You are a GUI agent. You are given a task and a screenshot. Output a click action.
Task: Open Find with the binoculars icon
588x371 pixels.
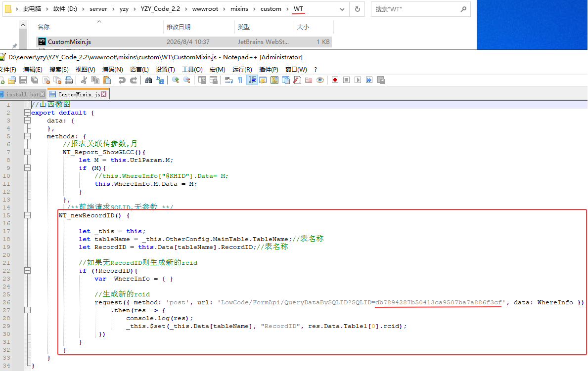pyautogui.click(x=148, y=80)
